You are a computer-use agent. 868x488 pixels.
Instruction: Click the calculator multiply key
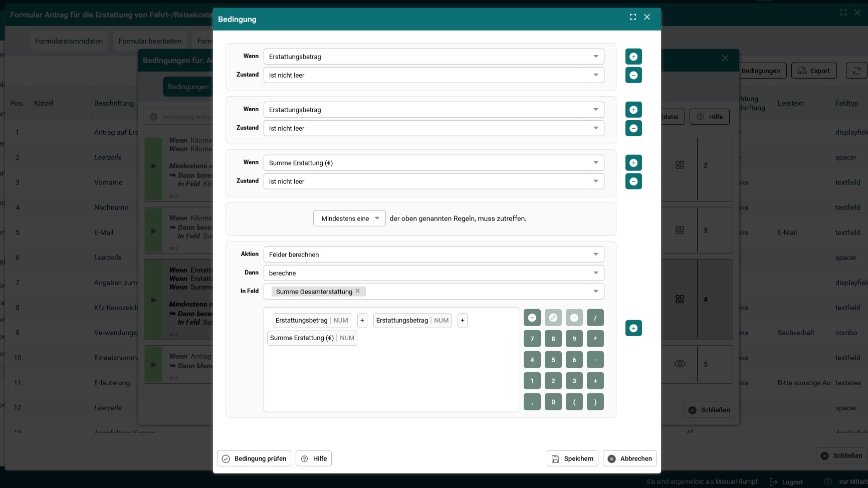pyautogui.click(x=595, y=339)
